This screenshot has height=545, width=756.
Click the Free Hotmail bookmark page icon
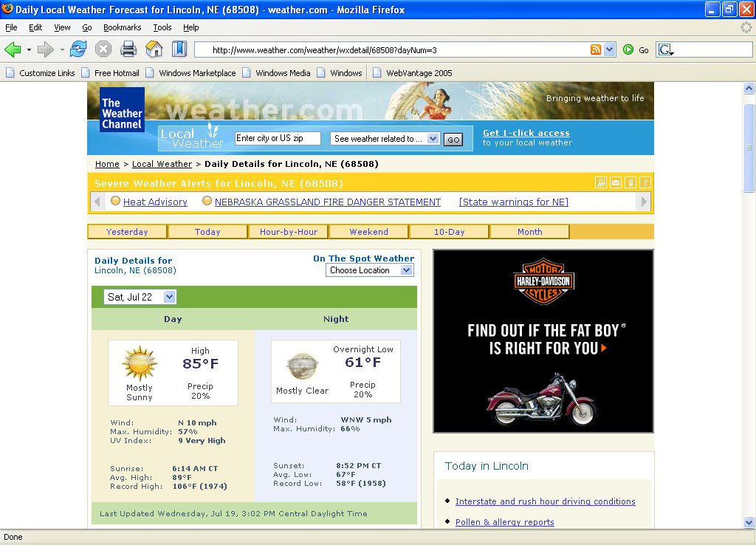[86, 73]
